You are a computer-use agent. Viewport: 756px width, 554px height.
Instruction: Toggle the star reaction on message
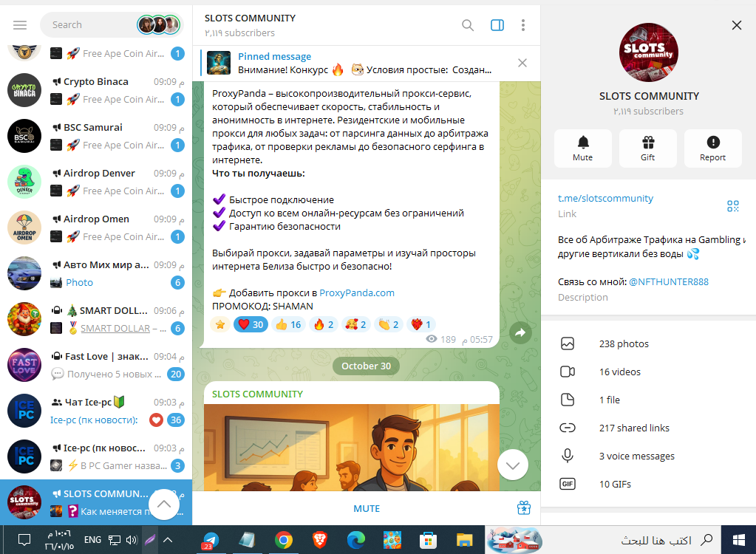click(220, 325)
